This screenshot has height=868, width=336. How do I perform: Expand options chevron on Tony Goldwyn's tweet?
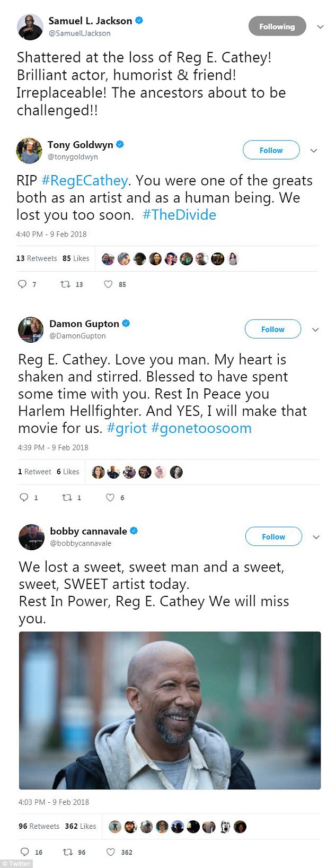(314, 151)
